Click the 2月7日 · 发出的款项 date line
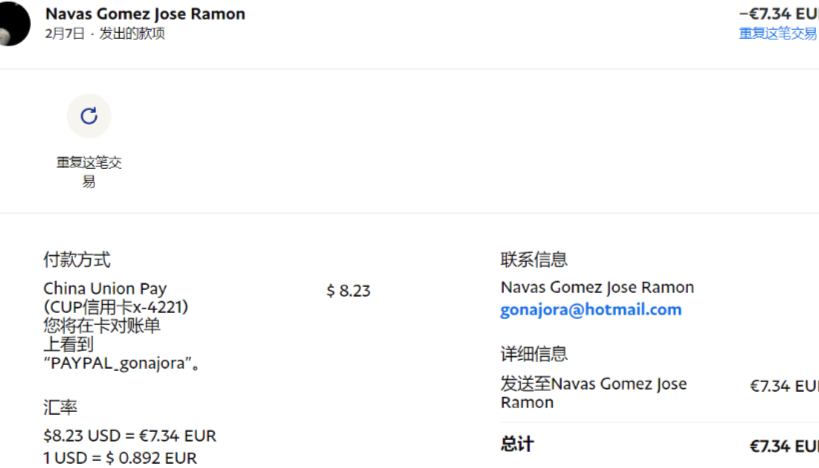 [105, 34]
